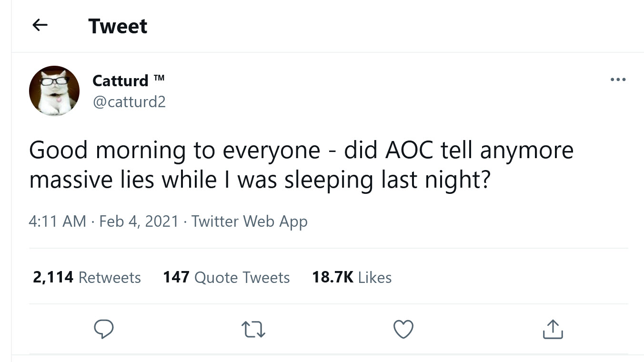Click the word AOC in the tweet
Viewport: 644px width, 362px height.
pos(409,151)
